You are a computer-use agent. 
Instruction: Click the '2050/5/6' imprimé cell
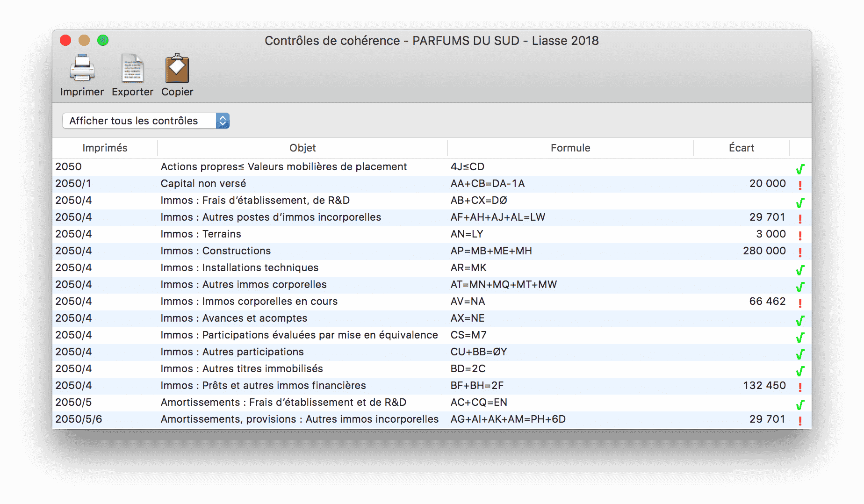tap(79, 419)
